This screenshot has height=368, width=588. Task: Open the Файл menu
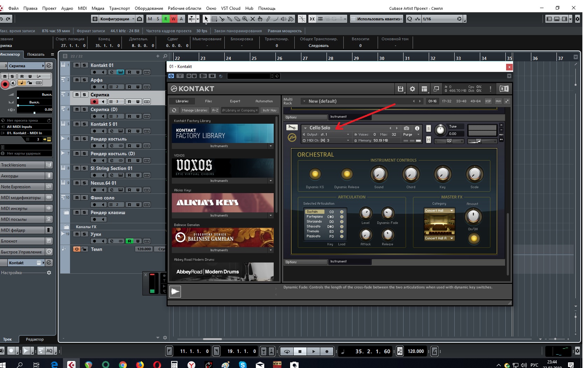[13, 8]
